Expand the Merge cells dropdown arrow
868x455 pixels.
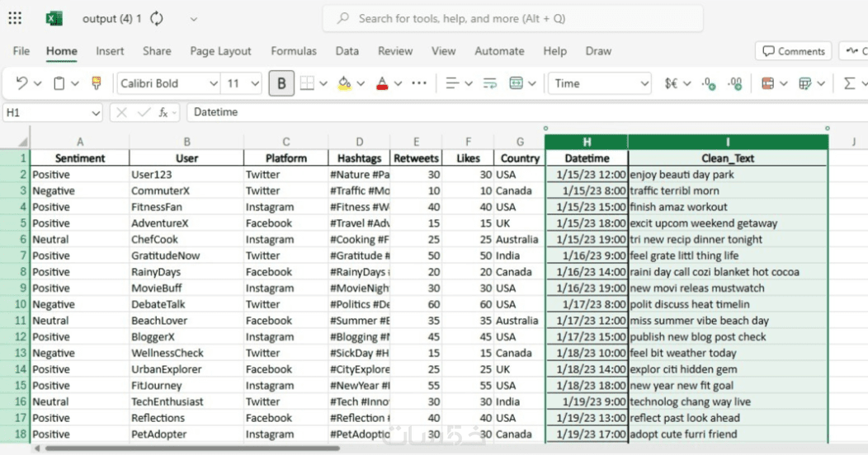(x=532, y=84)
